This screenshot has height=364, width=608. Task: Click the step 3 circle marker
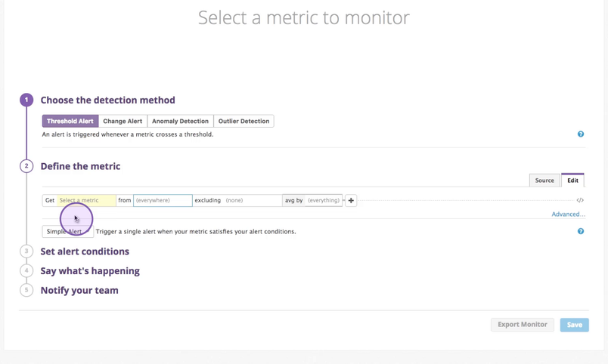(x=26, y=251)
